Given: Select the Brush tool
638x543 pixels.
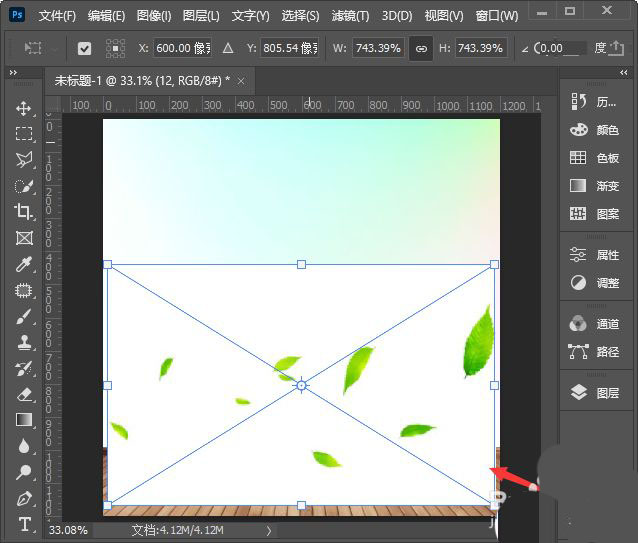Looking at the screenshot, I should coord(24,316).
